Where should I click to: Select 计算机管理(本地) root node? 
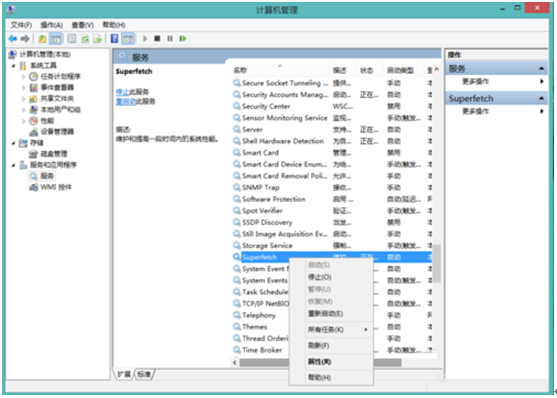[x=45, y=54]
